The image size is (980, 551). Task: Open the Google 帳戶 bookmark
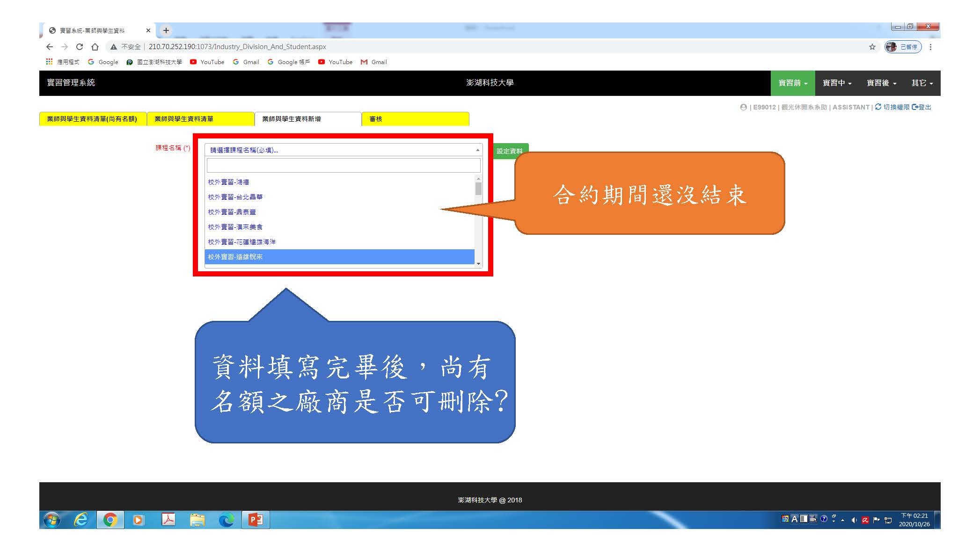point(288,62)
